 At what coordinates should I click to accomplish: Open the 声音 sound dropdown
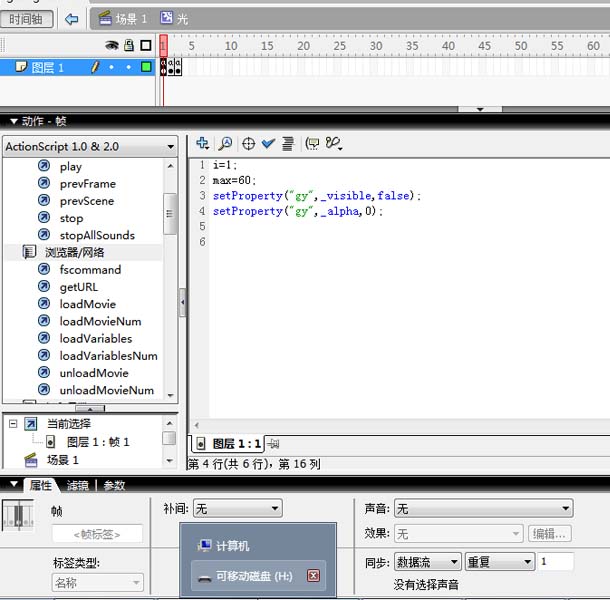click(x=484, y=508)
